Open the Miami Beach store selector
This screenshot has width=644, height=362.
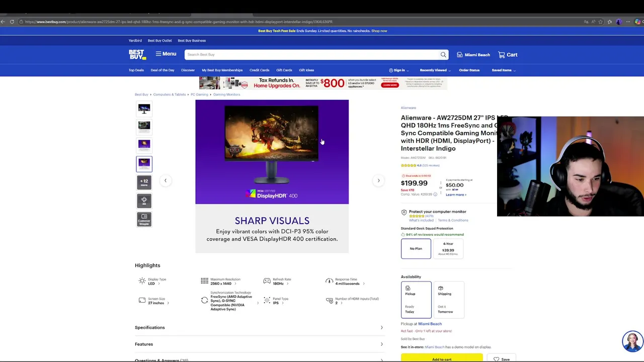473,55
